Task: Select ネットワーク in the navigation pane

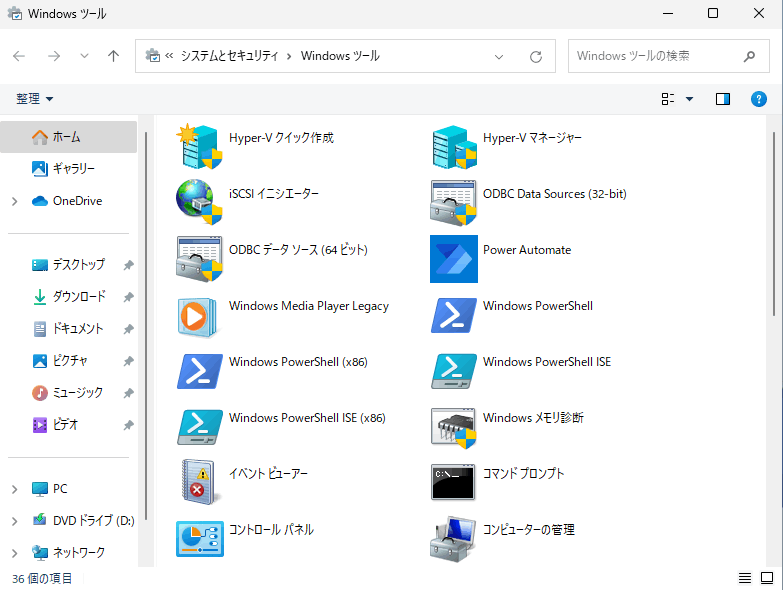Action: pyautogui.click(x=68, y=553)
